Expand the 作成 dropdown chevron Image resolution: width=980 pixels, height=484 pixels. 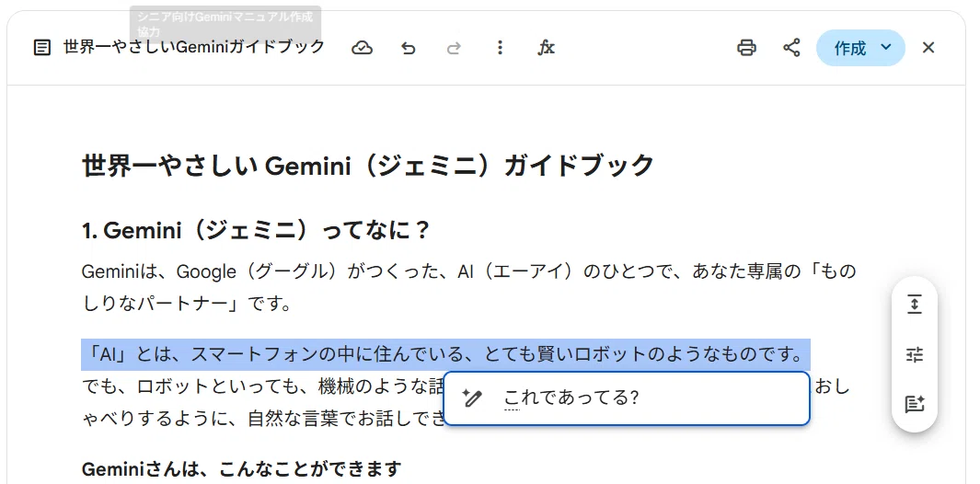click(885, 48)
